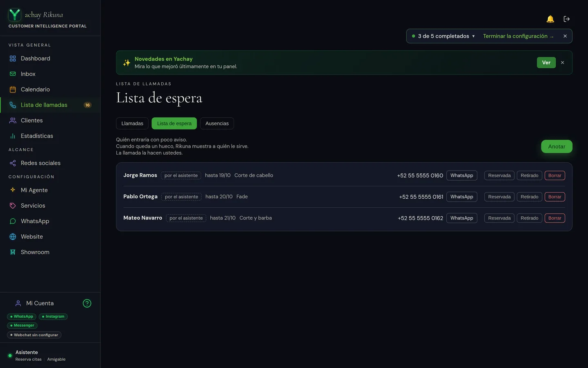Click phone number +52 55 5555 0162
The height and width of the screenshot is (368, 588).
click(x=420, y=218)
